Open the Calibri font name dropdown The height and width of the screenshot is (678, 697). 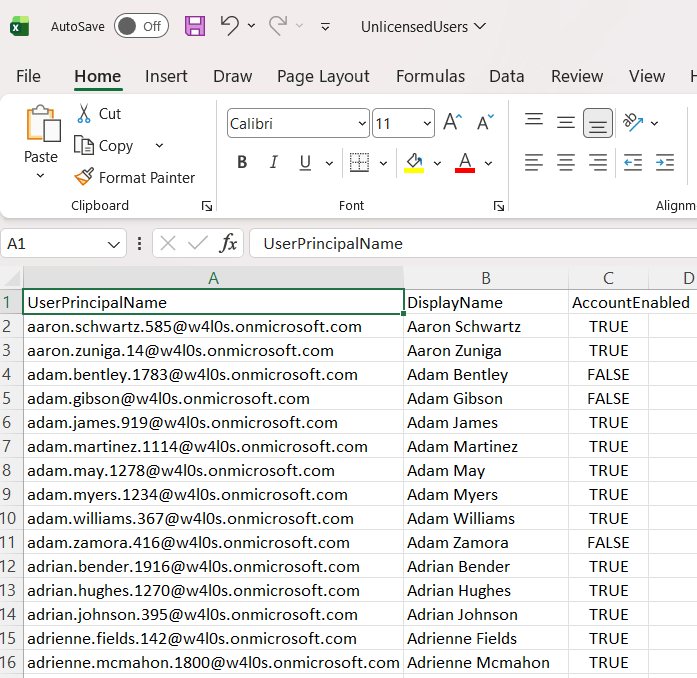point(298,124)
